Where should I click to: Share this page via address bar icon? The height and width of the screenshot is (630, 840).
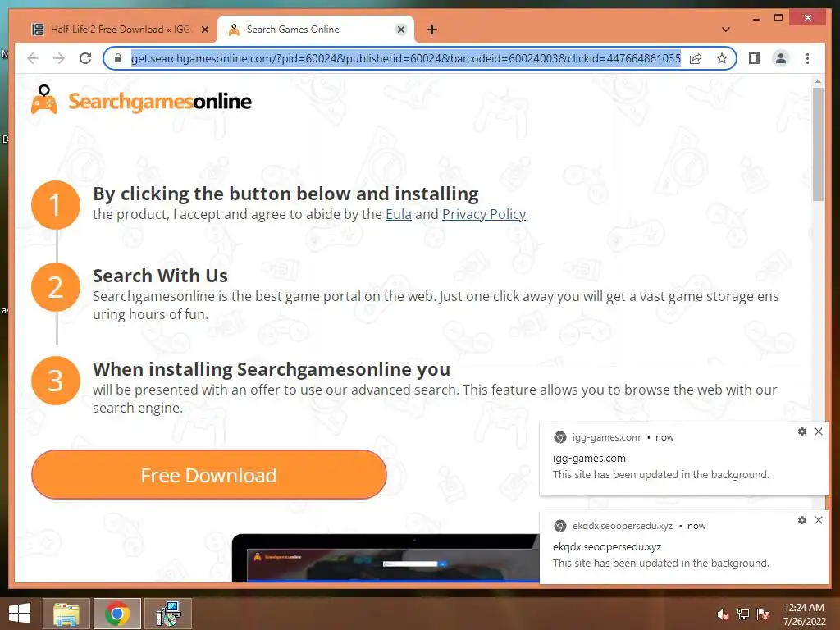pos(696,58)
